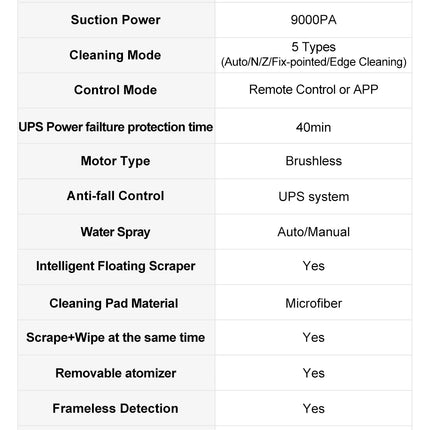The height and width of the screenshot is (430, 430).
Task: Select the 5 Types cleaning mode text
Action: click(x=313, y=47)
